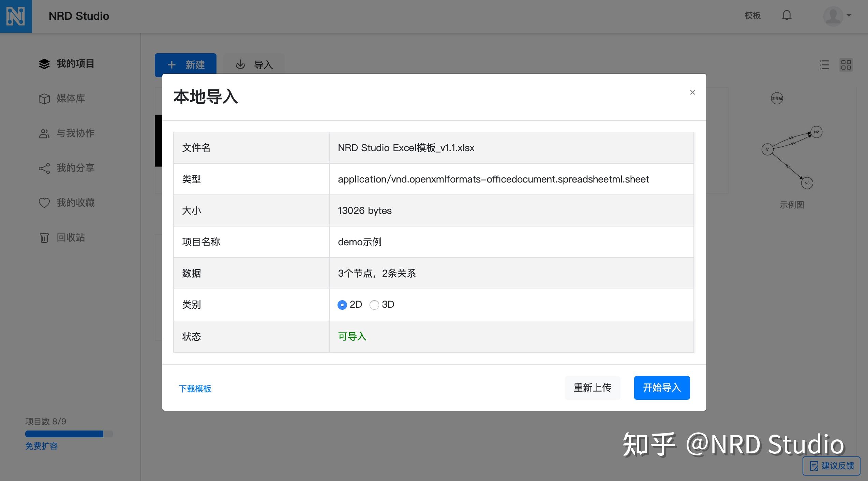Image resolution: width=868 pixels, height=481 pixels.
Task: Download the template via 下载模板
Action: [x=195, y=389]
